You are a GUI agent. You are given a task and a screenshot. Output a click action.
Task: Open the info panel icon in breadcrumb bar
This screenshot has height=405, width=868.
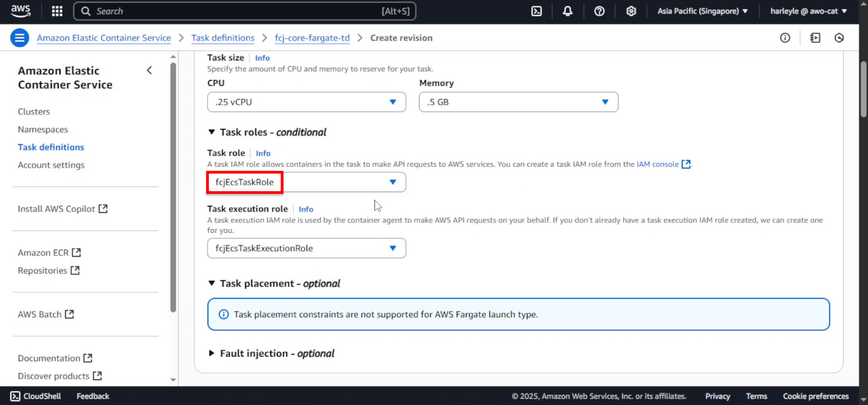pyautogui.click(x=785, y=38)
